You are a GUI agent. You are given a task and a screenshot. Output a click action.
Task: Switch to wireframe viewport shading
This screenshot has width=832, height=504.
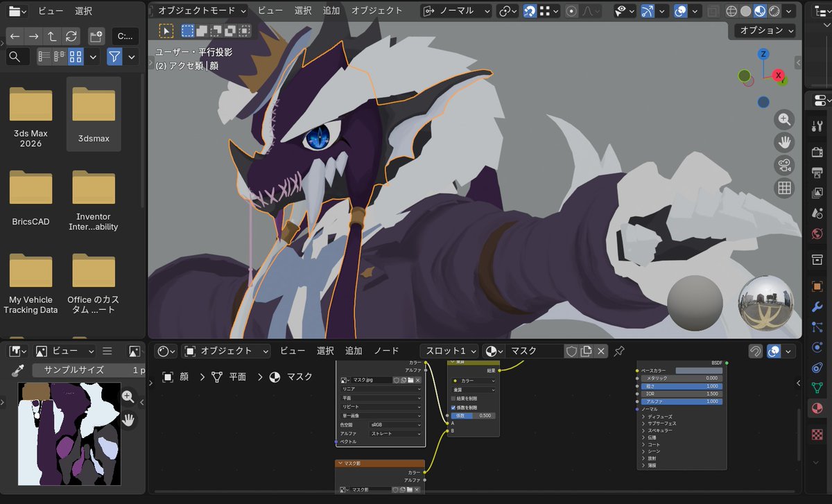(732, 11)
